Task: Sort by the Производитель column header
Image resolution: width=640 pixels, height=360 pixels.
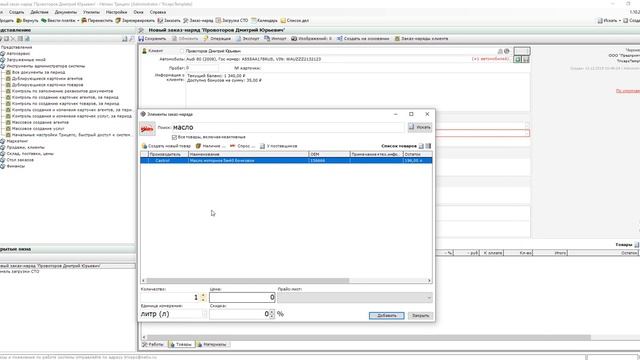Action: tap(169, 154)
